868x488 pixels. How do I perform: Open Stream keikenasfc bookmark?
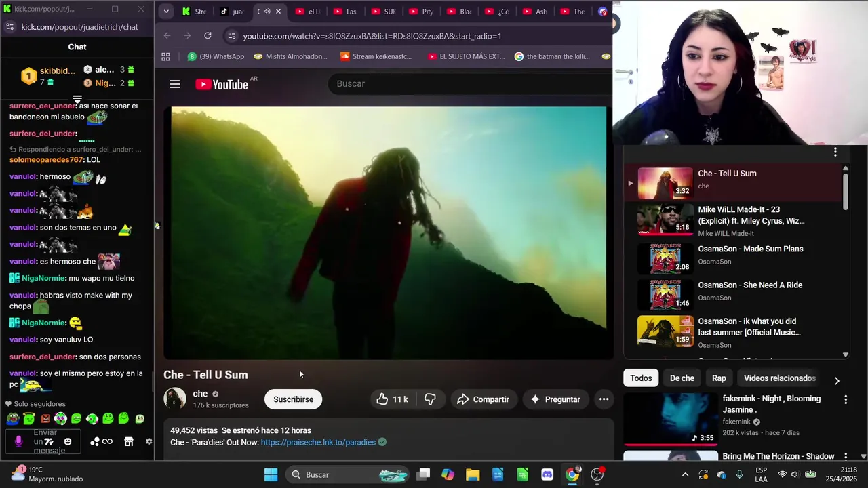pos(376,56)
